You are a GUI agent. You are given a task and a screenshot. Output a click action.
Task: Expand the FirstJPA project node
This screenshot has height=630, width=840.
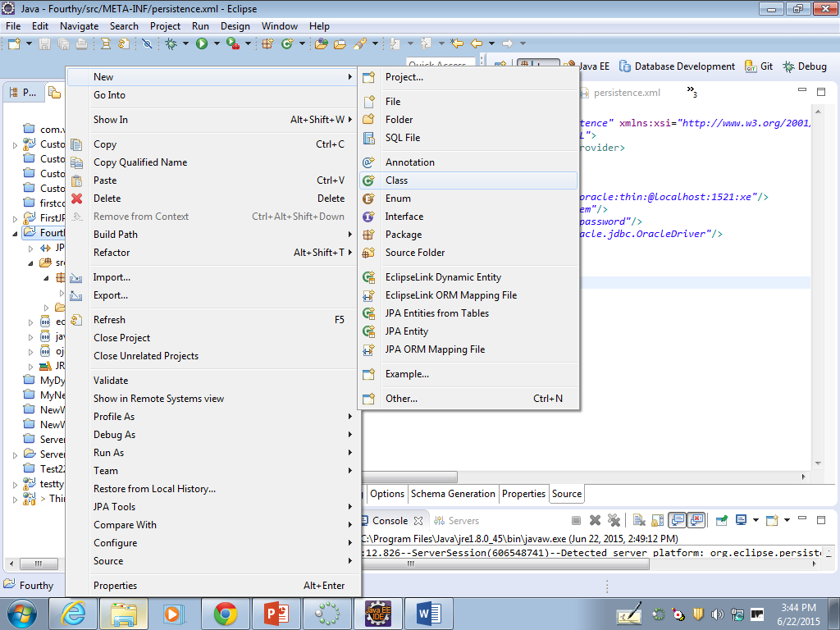(x=15, y=218)
